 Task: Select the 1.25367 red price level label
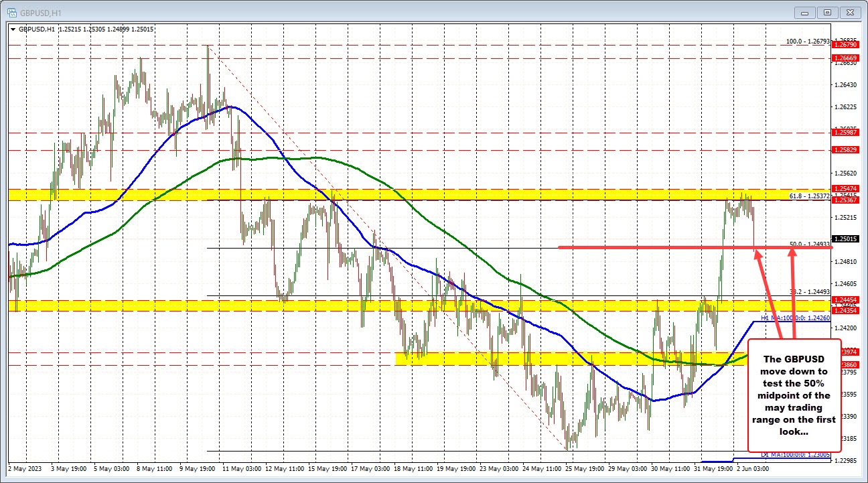(x=845, y=200)
